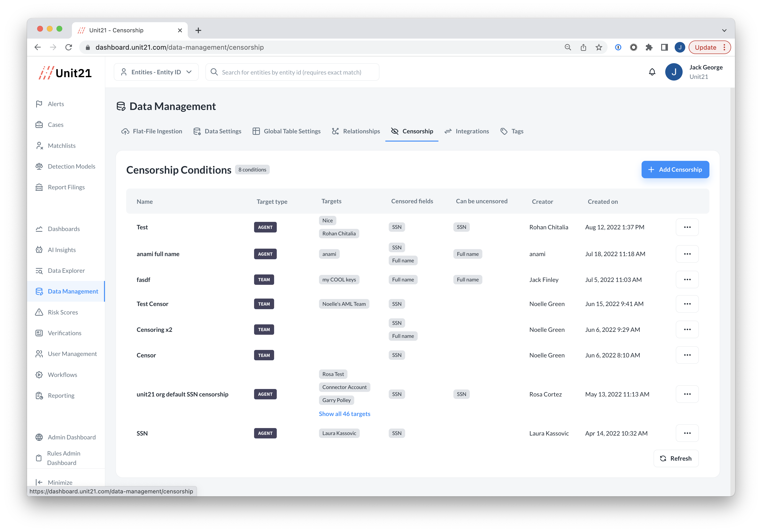Open options menu for fasdf row
762x532 pixels.
(687, 280)
